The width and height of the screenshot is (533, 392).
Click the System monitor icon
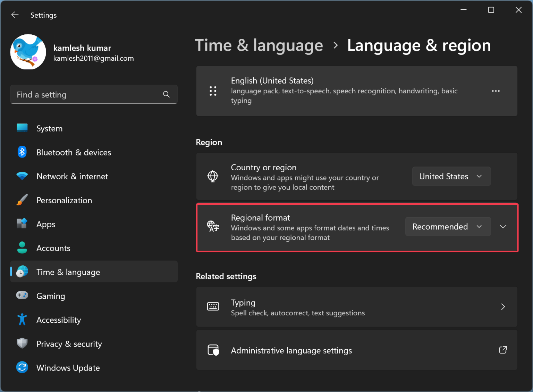[22, 128]
